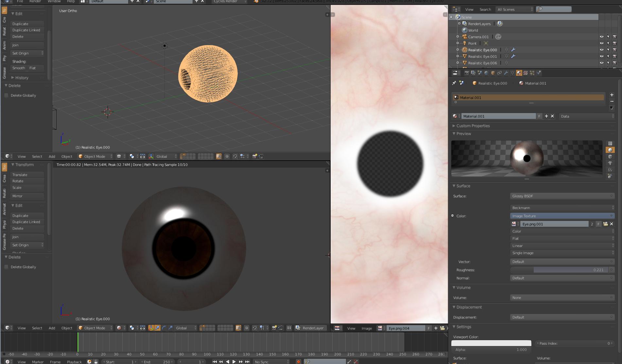Screen dimensions: 622x364
Task: Open the Modifiers wrench properties tab
Action: coord(506,73)
